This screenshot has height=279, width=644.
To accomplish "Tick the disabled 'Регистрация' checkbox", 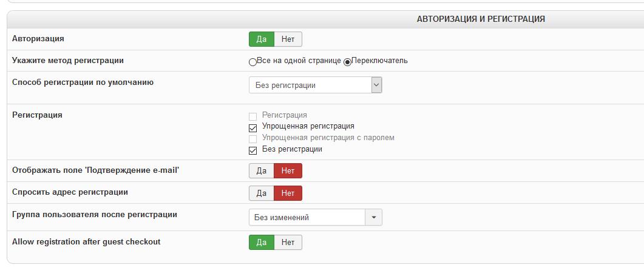I will (x=253, y=116).
